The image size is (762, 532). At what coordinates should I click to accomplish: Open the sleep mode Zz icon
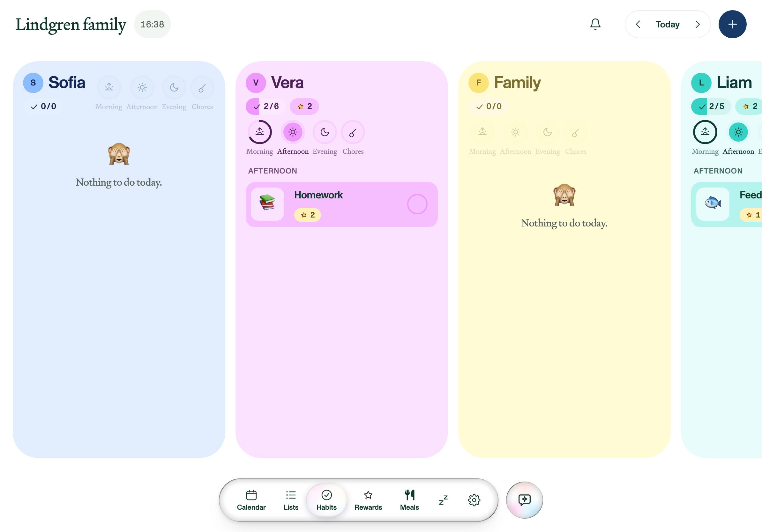pos(443,499)
